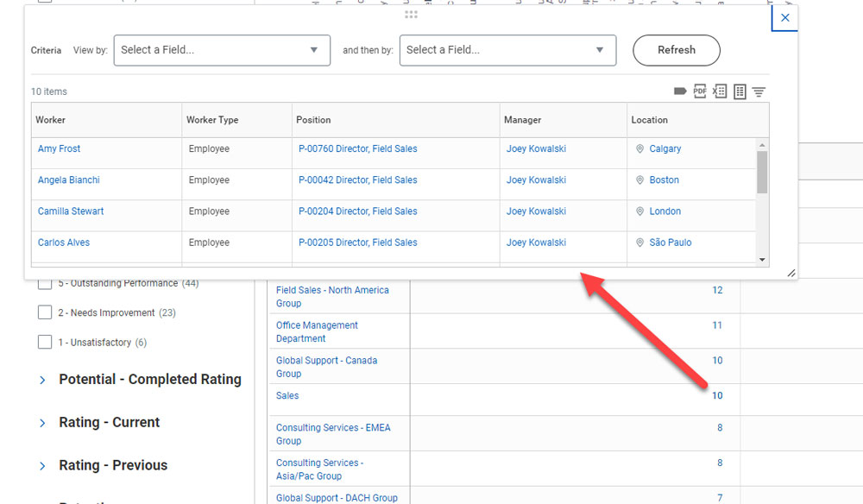Check the 5 - Outstanding Performance box
This screenshot has width=863, height=504.
tap(45, 283)
